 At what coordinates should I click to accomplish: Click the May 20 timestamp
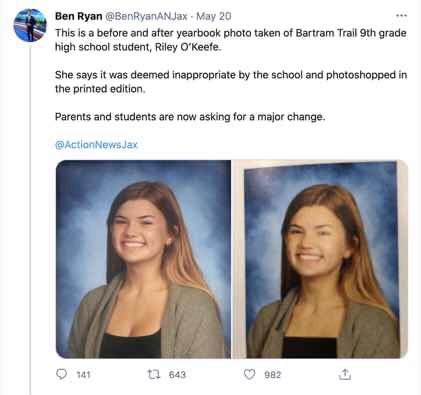tap(214, 16)
